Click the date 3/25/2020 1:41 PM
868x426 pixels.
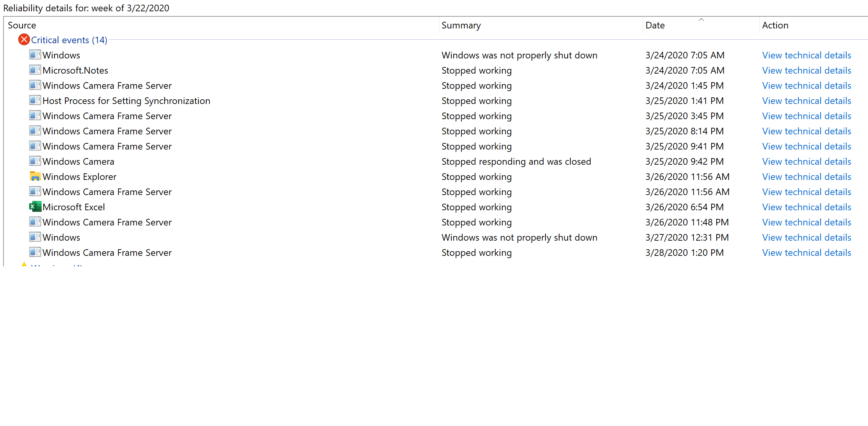tap(684, 101)
